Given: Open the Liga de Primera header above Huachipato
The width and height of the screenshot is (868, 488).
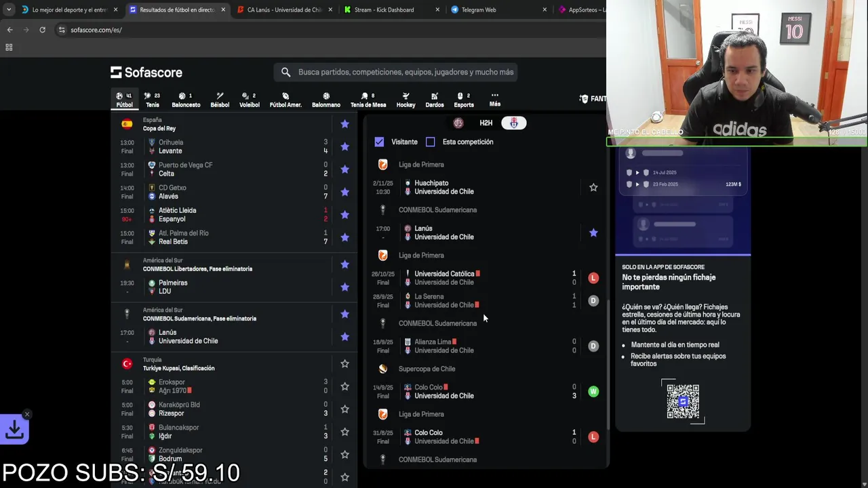Looking at the screenshot, I should [421, 165].
